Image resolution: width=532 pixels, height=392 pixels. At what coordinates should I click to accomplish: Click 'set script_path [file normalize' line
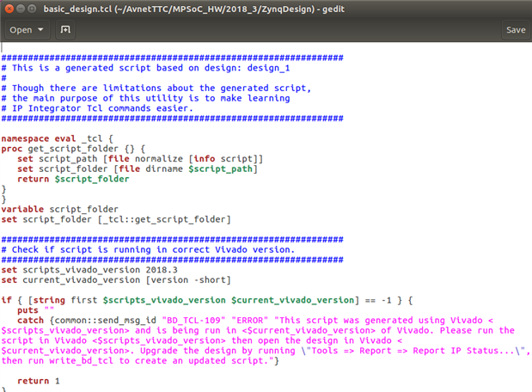click(x=140, y=159)
